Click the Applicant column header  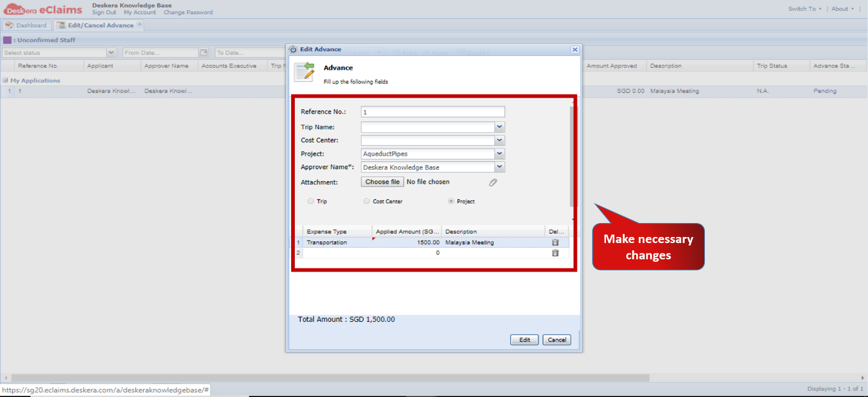pos(112,66)
